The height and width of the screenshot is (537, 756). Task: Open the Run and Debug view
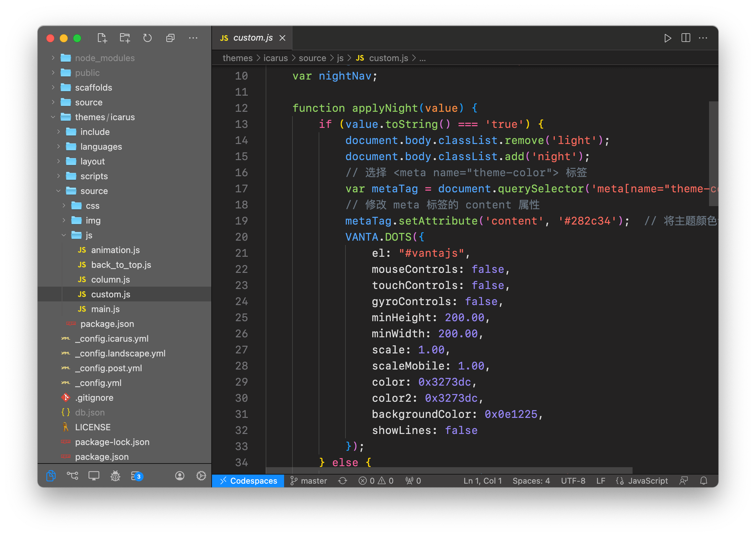coord(115,476)
